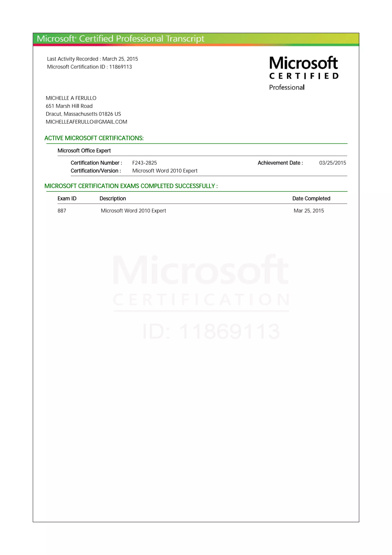392x555 pixels.
Task: Click the Description column header
Action: pos(113,198)
